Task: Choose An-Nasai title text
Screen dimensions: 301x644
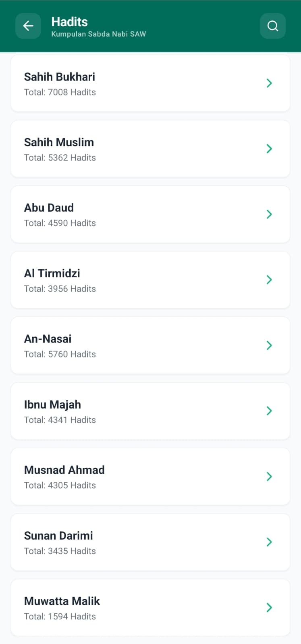Action: coord(48,339)
